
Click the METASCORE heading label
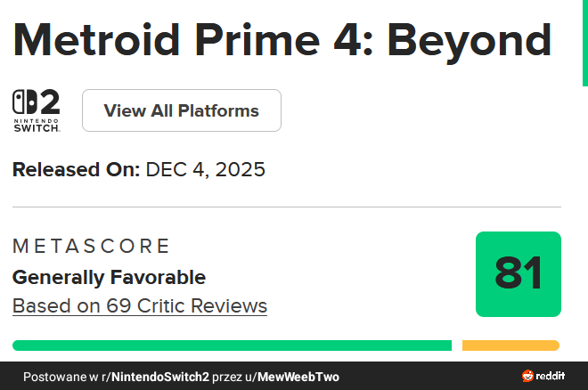pos(91,247)
